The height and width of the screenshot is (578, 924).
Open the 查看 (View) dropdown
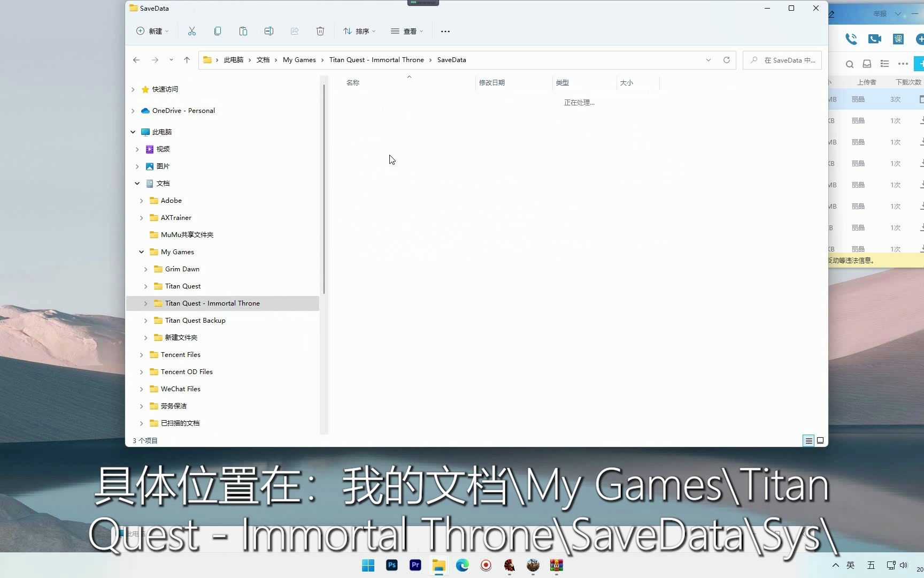pos(407,31)
